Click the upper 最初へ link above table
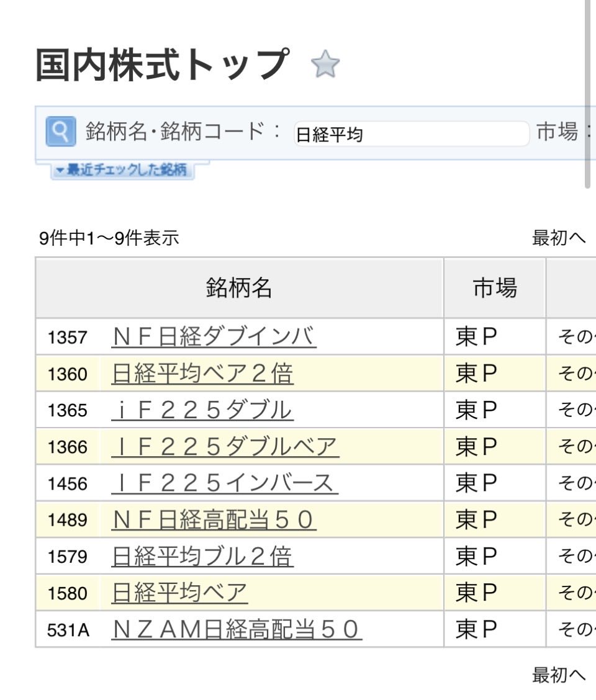This screenshot has width=596, height=700. point(559,238)
